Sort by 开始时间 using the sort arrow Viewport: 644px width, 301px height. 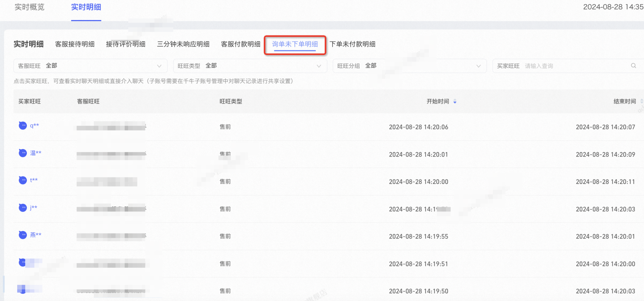pos(455,101)
